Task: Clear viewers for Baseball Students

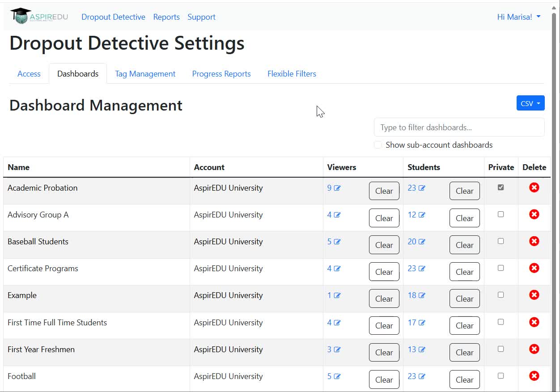Action: 384,245
